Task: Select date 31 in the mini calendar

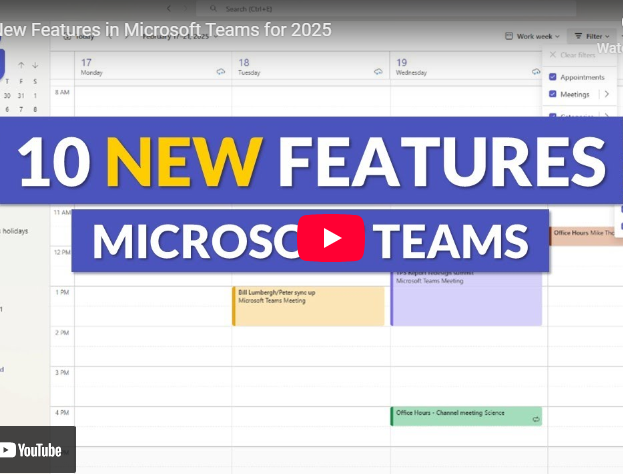Action: (21, 96)
